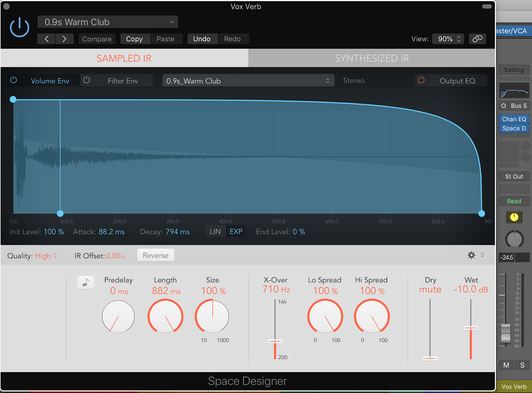The width and height of the screenshot is (532, 393).
Task: Click the End Level 0 % value
Action: [299, 232]
